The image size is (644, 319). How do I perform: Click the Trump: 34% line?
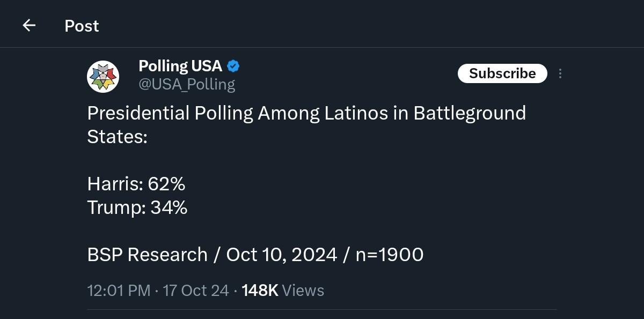pyautogui.click(x=137, y=207)
